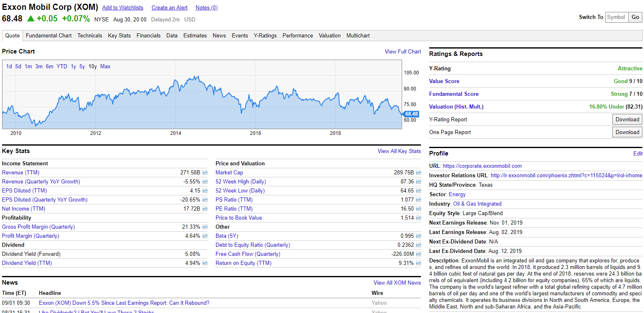
Task: Click View Full Chart link
Action: pyautogui.click(x=403, y=52)
